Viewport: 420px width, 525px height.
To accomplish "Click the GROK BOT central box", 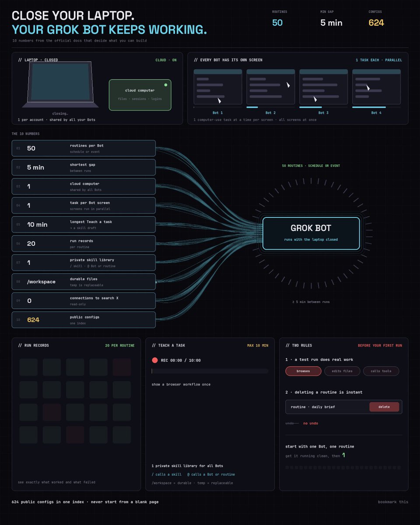I will [x=311, y=233].
